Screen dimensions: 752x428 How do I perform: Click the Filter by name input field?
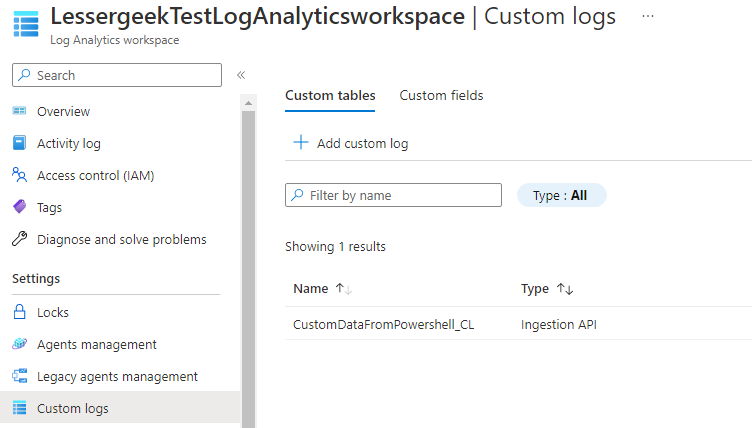[402, 195]
